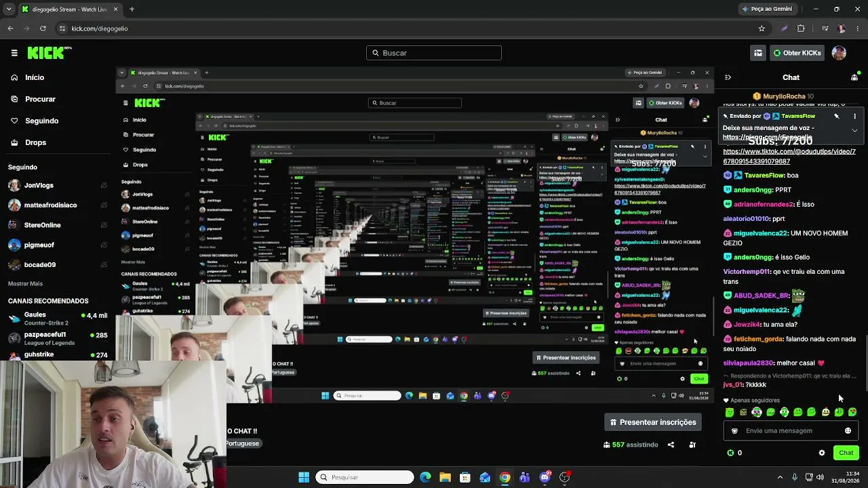
Task: Bookmark this page with the star icon
Action: pos(762,28)
